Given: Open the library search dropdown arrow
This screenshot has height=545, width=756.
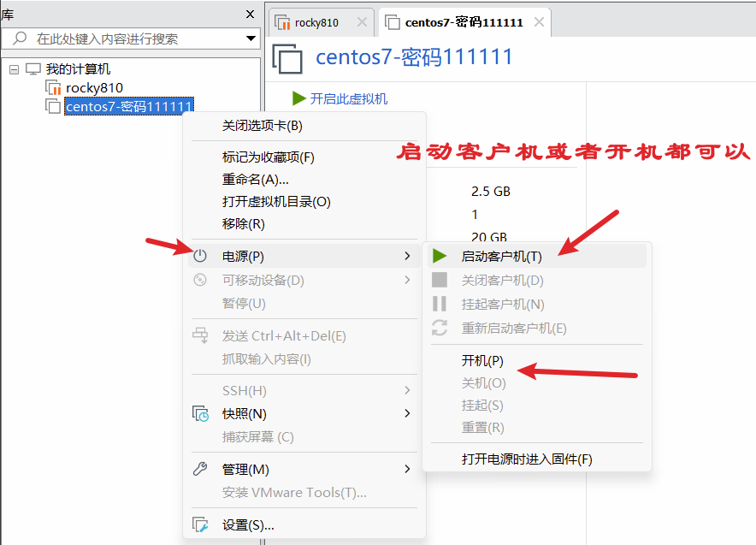Looking at the screenshot, I should tap(251, 39).
